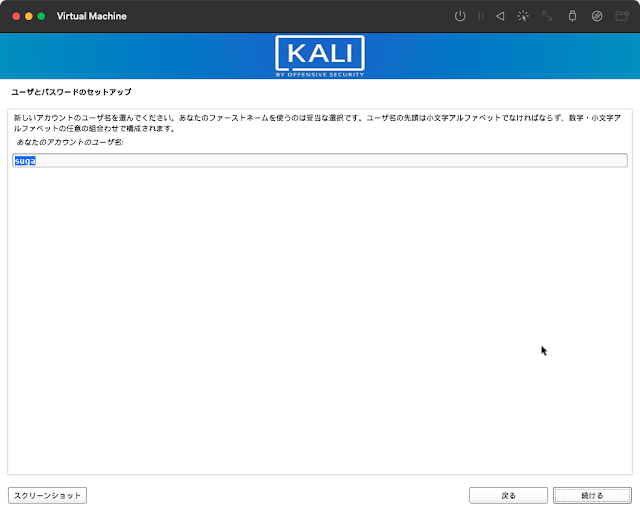640x512 pixels.
Task: Click the power icon in VM toolbar
Action: click(x=460, y=16)
